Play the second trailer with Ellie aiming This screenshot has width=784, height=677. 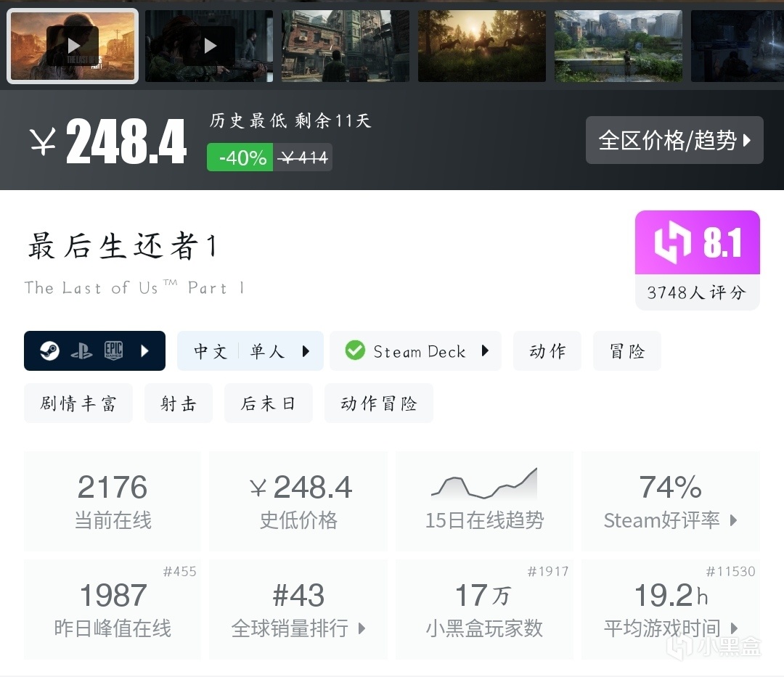(x=209, y=46)
